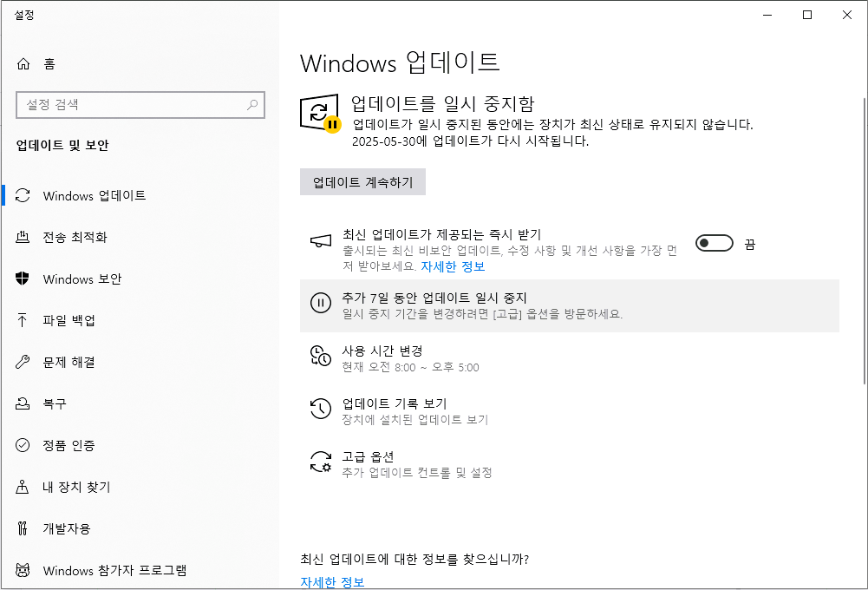
Task: Open 사용 시간 변경 option
Action: click(x=570, y=358)
